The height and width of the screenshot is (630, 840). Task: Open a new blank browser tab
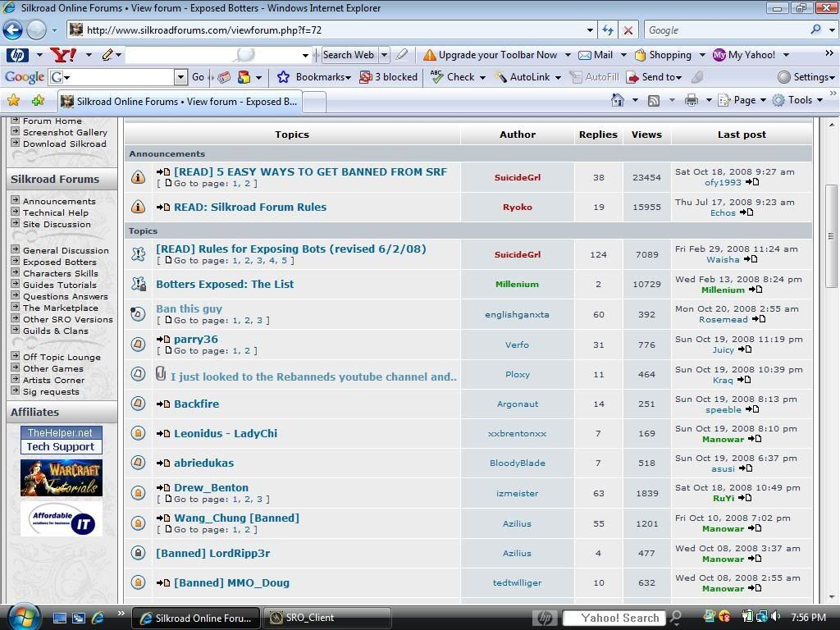(x=314, y=102)
